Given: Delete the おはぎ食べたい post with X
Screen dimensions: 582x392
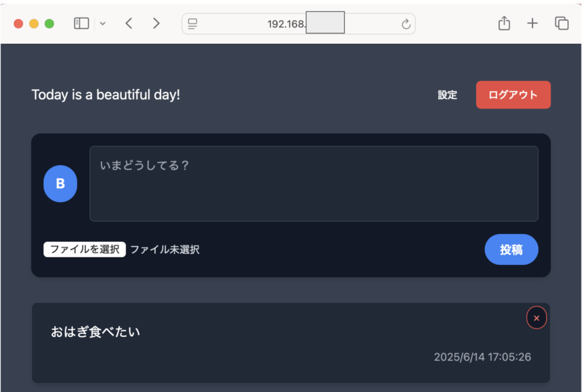Looking at the screenshot, I should (537, 318).
